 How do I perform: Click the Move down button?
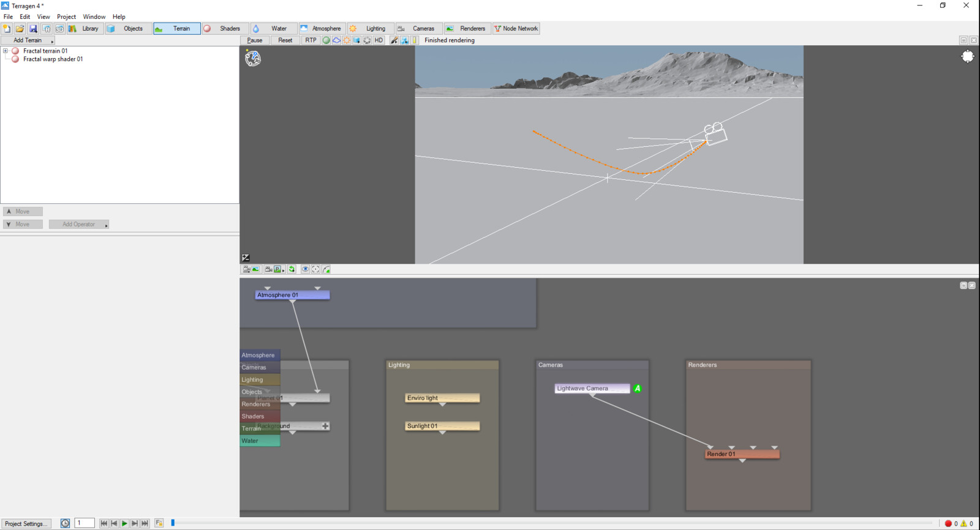click(x=23, y=225)
